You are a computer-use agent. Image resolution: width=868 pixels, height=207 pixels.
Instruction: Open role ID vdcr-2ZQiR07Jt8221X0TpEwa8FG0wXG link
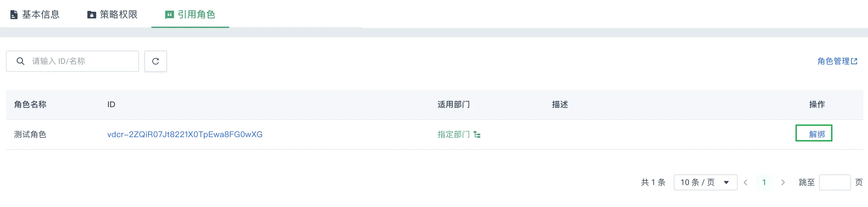(185, 134)
